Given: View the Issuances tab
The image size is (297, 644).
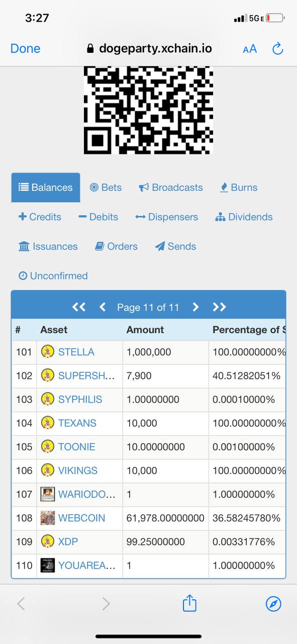Looking at the screenshot, I should tap(48, 247).
